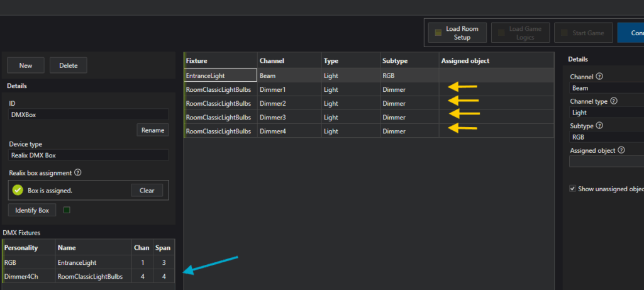Select RGB personality row in DMX Fixtures
Viewport: 644px width, 290px height.
click(88, 262)
